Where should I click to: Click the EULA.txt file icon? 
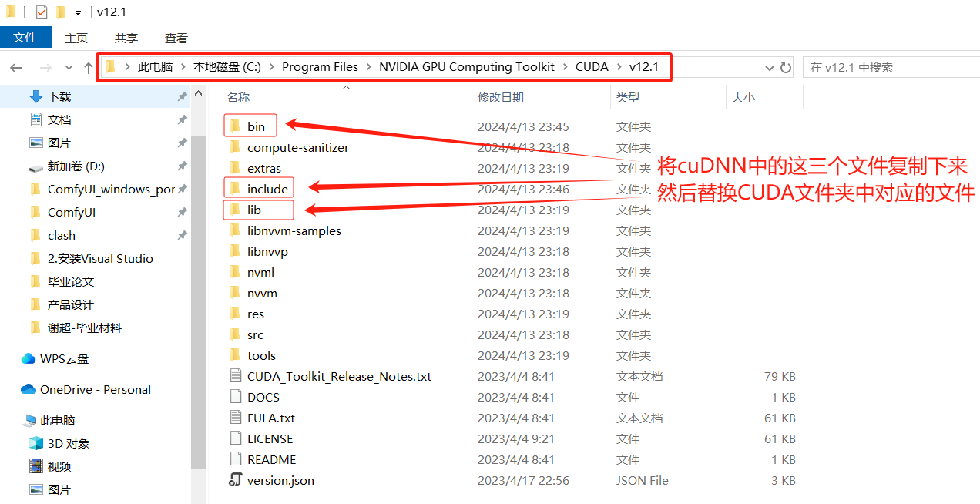pyautogui.click(x=235, y=418)
